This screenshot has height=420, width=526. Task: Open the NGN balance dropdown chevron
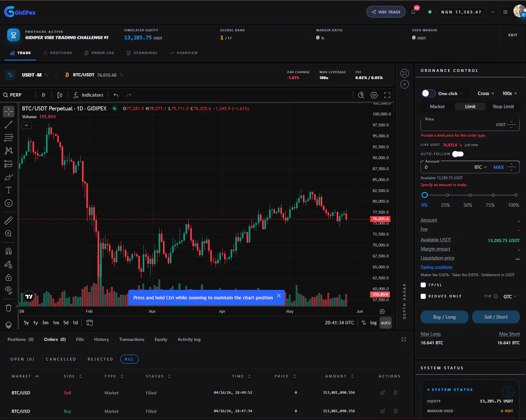click(493, 12)
